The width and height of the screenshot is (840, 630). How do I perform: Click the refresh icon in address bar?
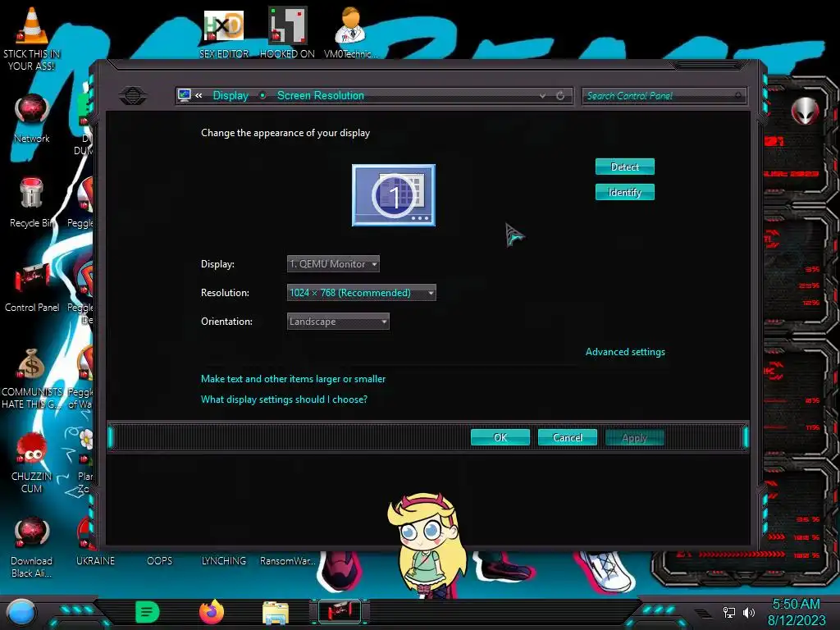(560, 95)
